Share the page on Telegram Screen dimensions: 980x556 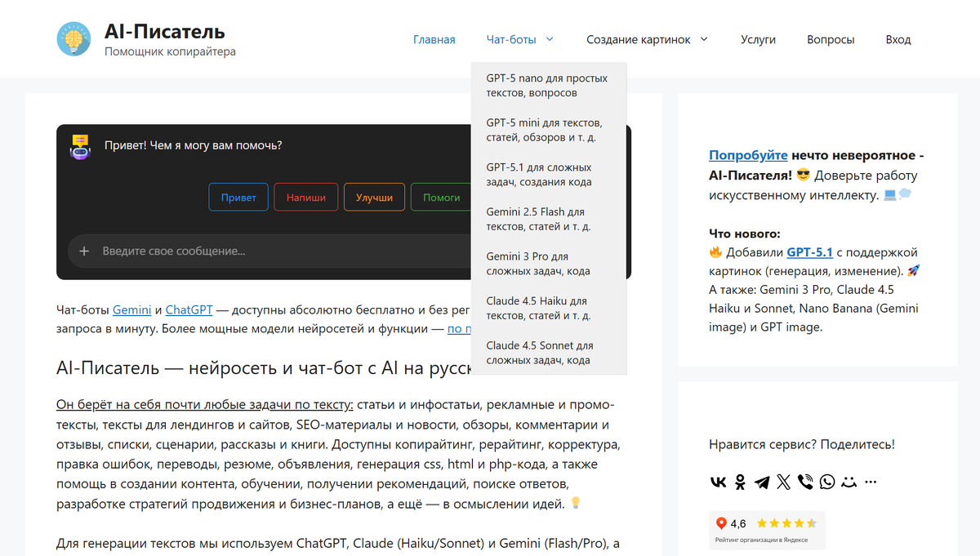point(762,482)
